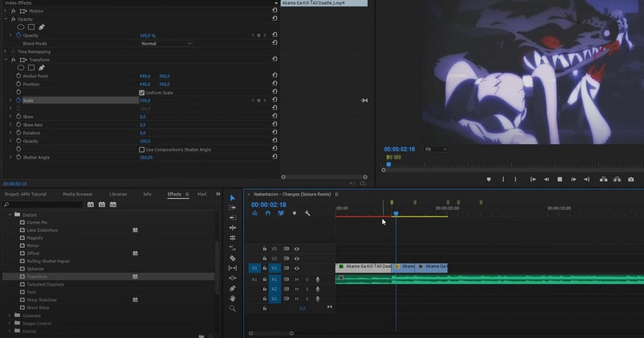This screenshot has height=338, width=644.
Task: Click the Lift button in Program monitor
Action: pyautogui.click(x=603, y=179)
